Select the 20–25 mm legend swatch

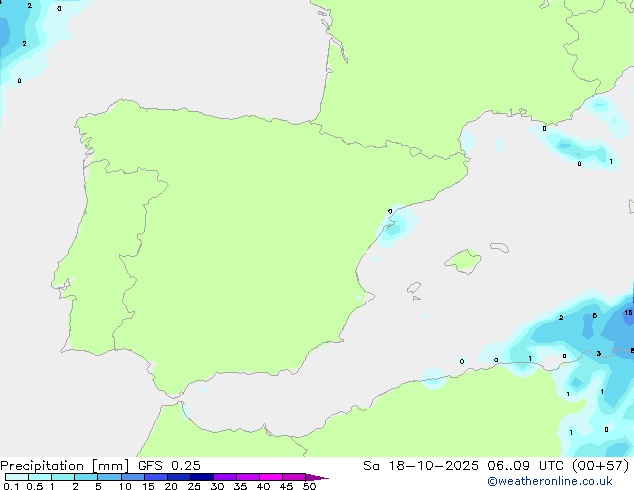[179, 477]
